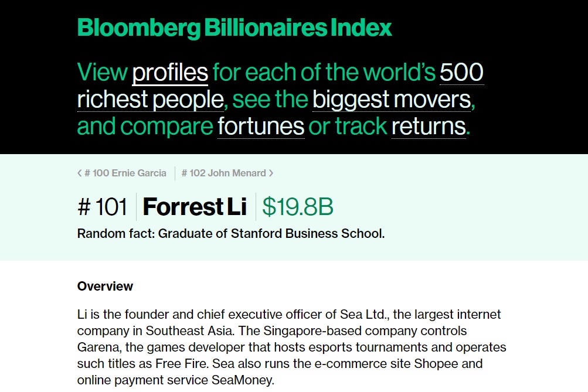Open the profiles link
Viewport: 588px width, 392px height.
point(170,71)
